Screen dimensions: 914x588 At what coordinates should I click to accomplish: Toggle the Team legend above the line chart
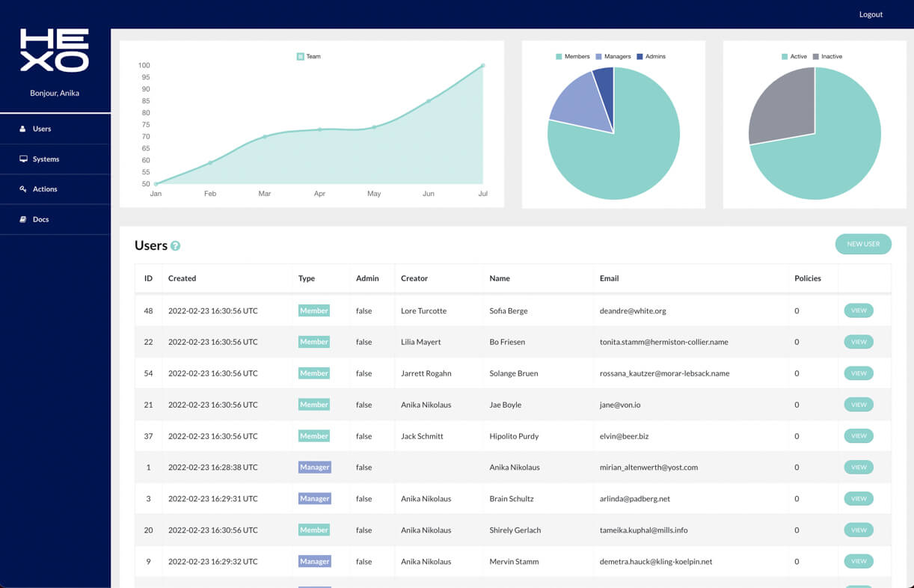308,56
